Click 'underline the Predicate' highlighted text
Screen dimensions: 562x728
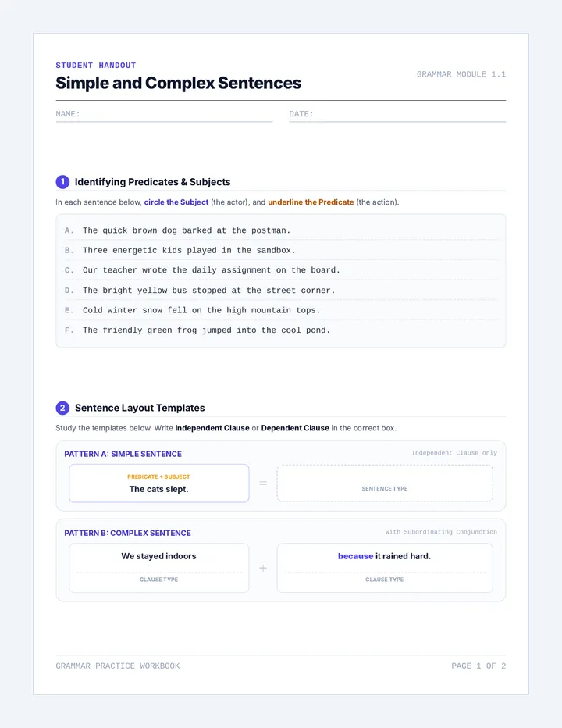click(x=311, y=202)
